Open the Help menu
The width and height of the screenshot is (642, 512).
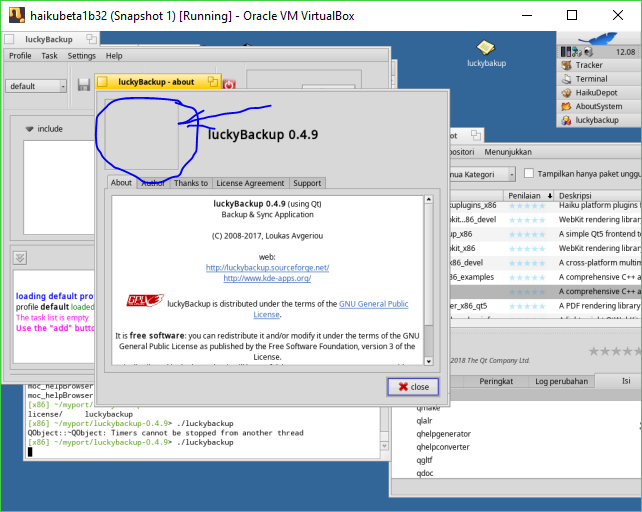[114, 56]
